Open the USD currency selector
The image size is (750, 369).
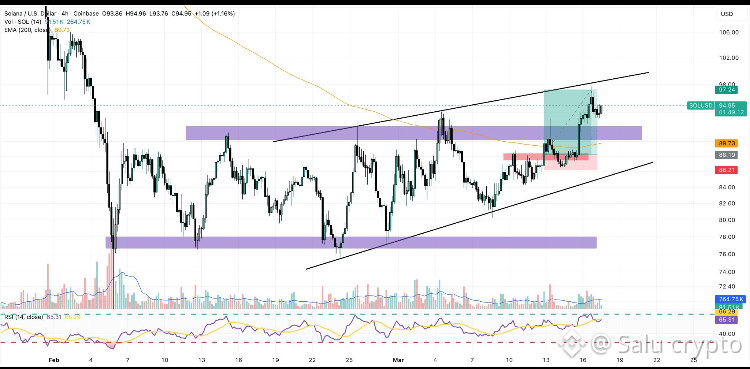pos(727,14)
